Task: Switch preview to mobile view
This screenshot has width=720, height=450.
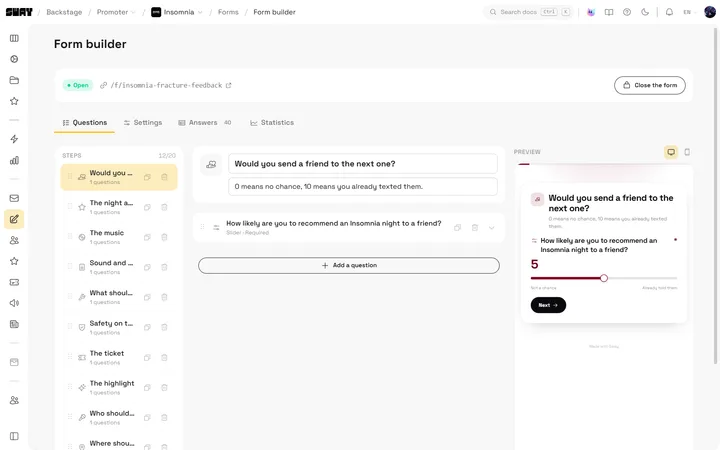Action: [687, 152]
